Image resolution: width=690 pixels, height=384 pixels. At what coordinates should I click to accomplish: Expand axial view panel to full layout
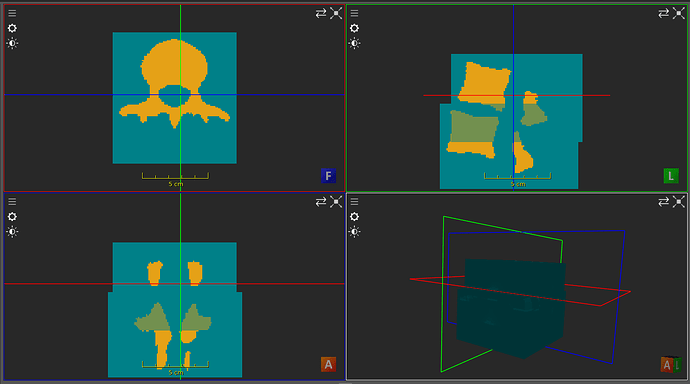click(336, 13)
